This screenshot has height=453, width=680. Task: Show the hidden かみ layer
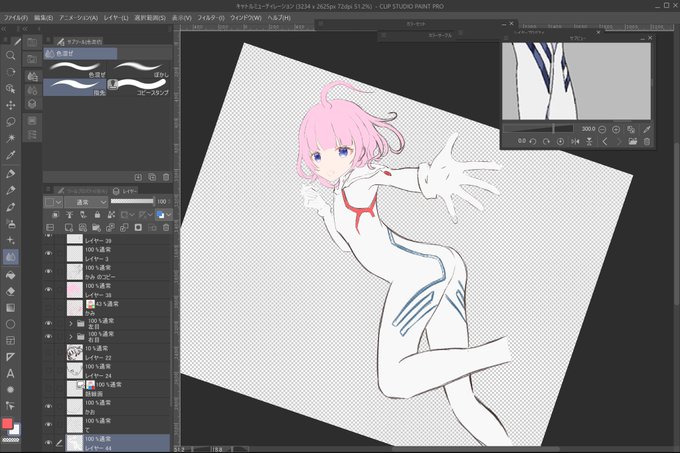[49, 308]
